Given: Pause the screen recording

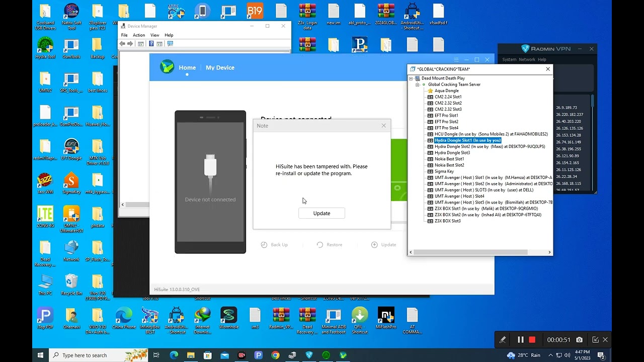Looking at the screenshot, I should pos(521,340).
